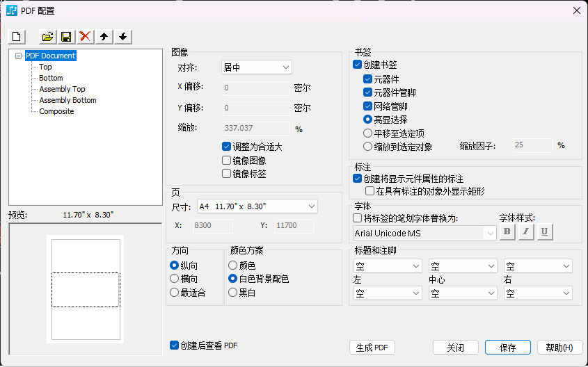
Task: Select Composite in the tree
Action: 56,111
